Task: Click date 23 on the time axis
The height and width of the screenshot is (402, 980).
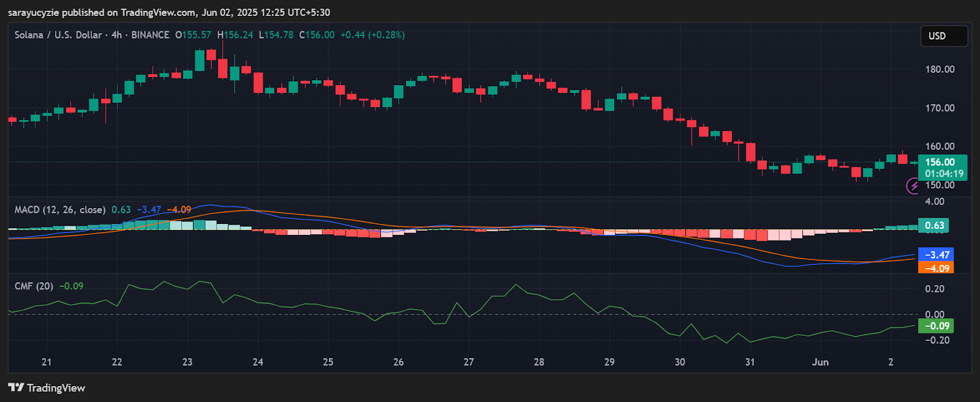Action: click(x=187, y=362)
